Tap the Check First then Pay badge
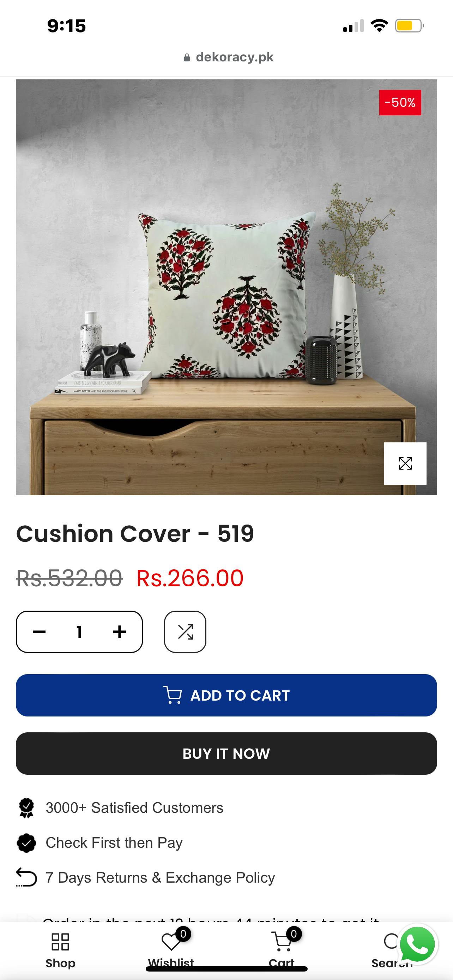Screen dimensions: 453x980 (114, 843)
